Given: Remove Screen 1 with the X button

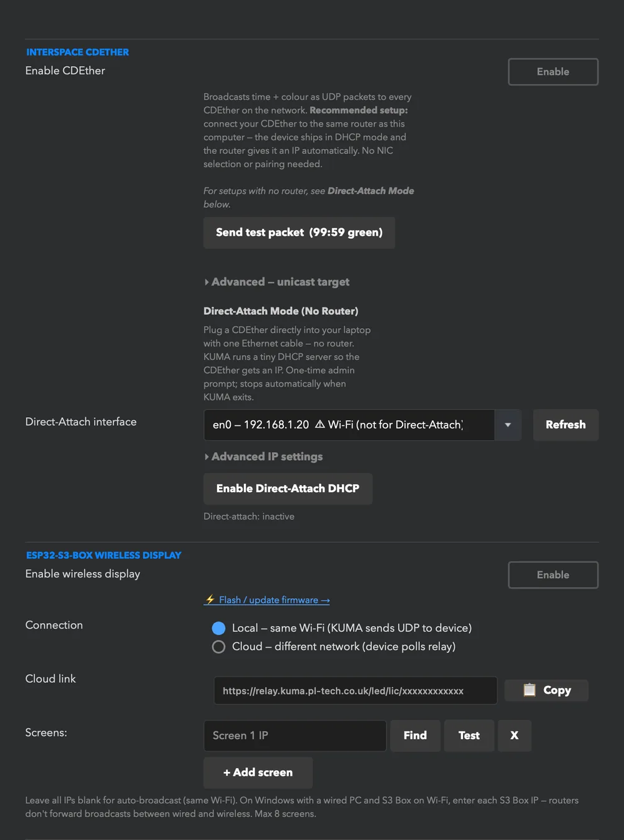Looking at the screenshot, I should 514,736.
